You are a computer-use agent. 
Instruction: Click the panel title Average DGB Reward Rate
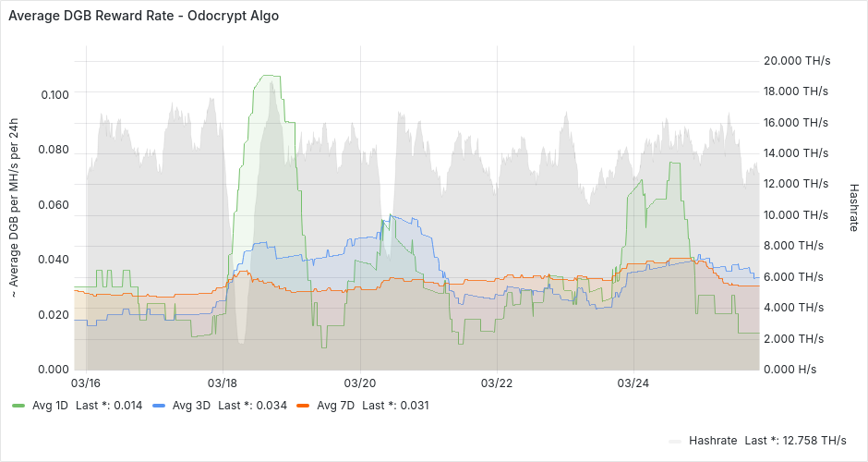[x=143, y=17]
